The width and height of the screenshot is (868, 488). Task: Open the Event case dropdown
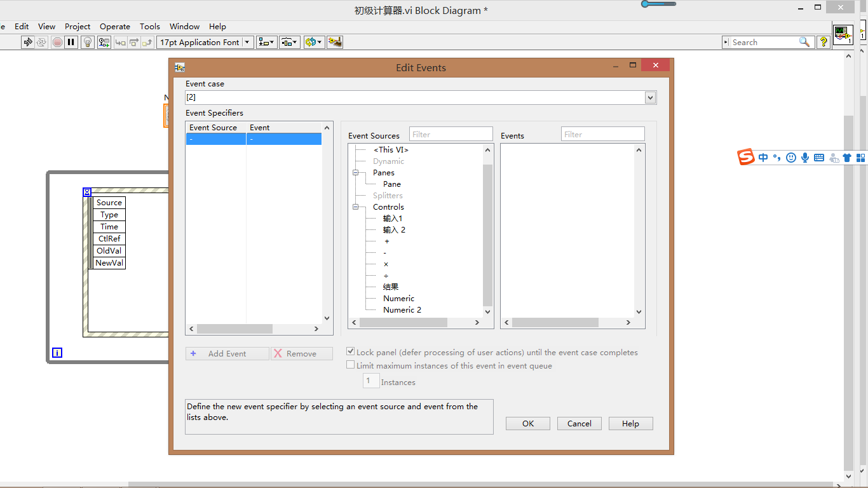(x=649, y=97)
